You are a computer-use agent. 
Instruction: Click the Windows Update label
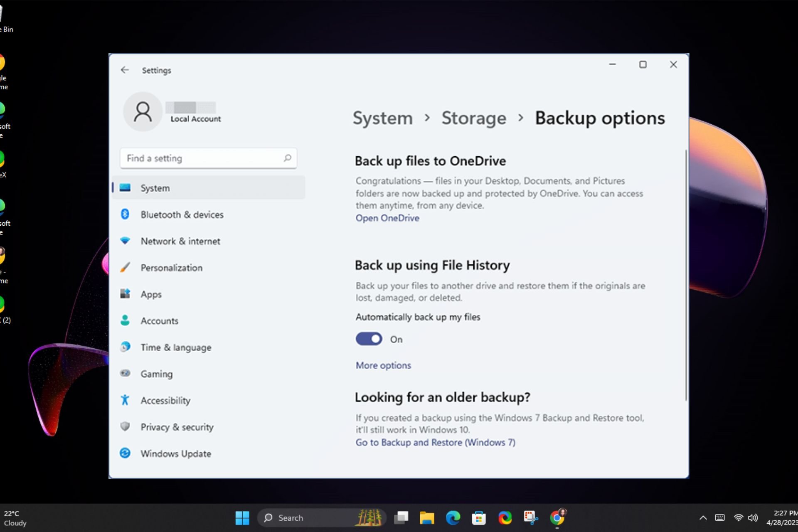point(176,454)
